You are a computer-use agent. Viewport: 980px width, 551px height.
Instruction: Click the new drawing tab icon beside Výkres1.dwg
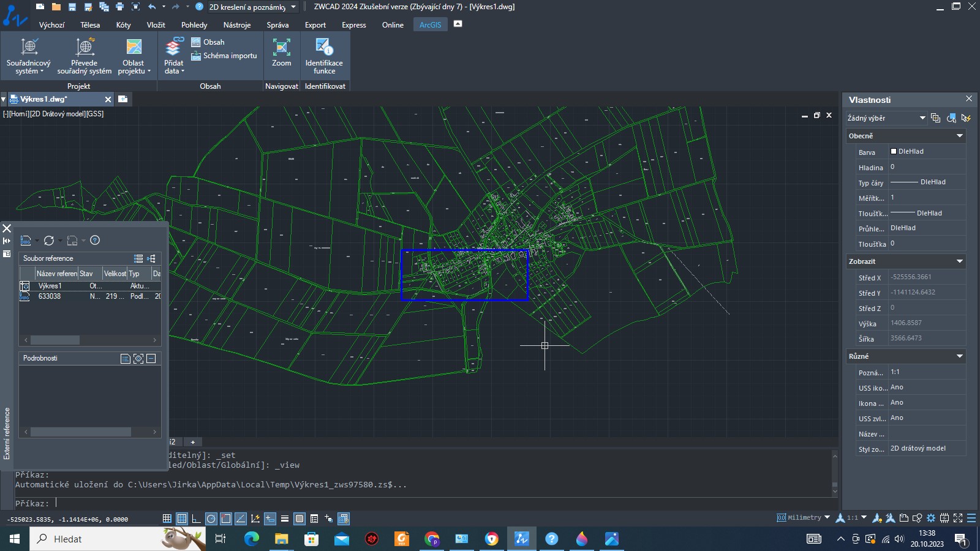point(123,99)
